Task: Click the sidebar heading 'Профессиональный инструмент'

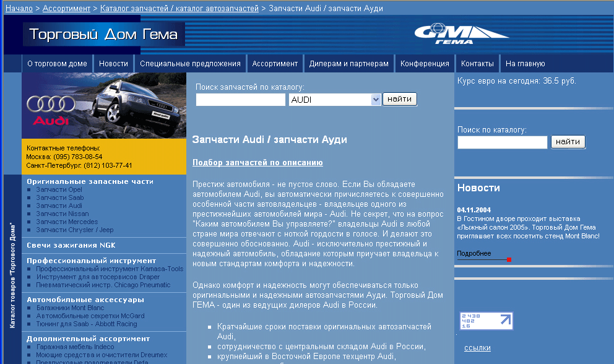Action: coord(91,261)
